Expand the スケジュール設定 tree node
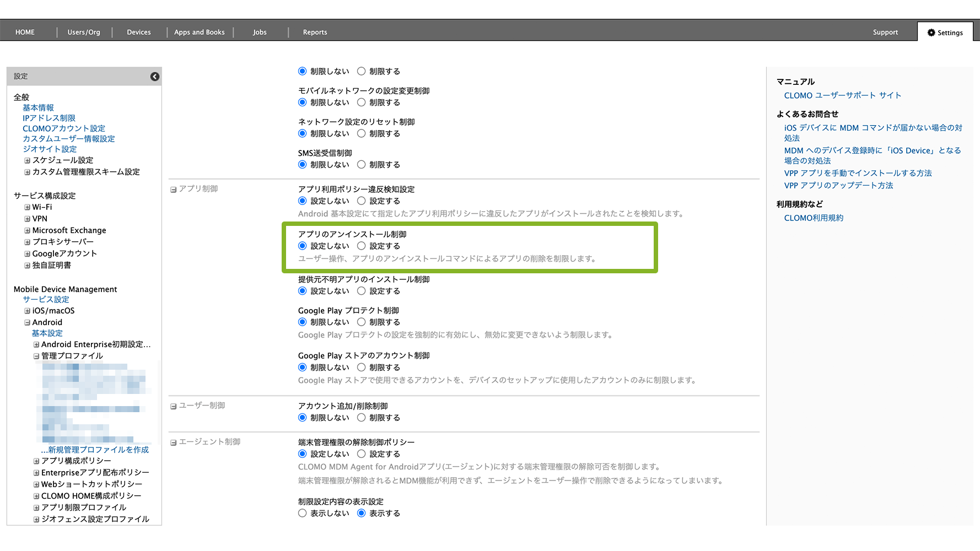 (27, 160)
